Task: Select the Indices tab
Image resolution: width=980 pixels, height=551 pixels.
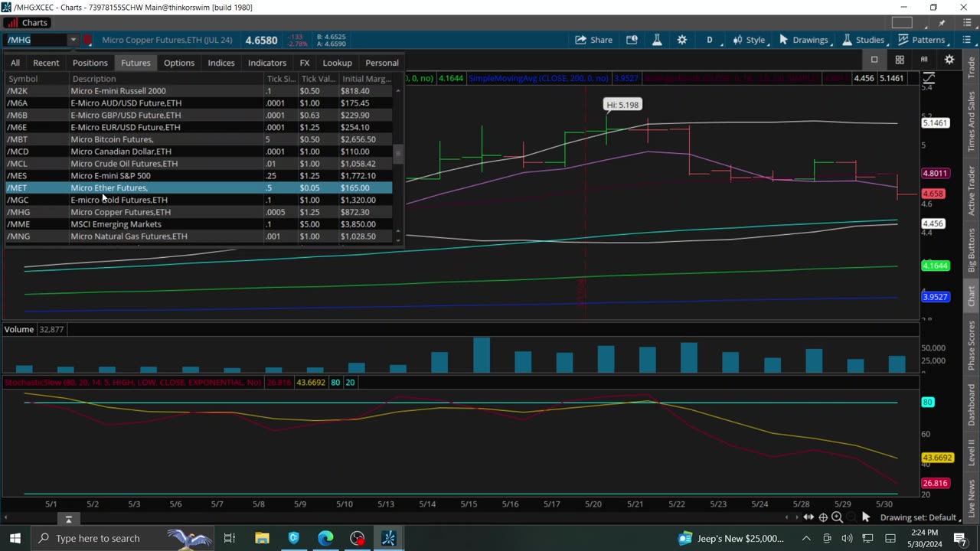Action: tap(221, 63)
